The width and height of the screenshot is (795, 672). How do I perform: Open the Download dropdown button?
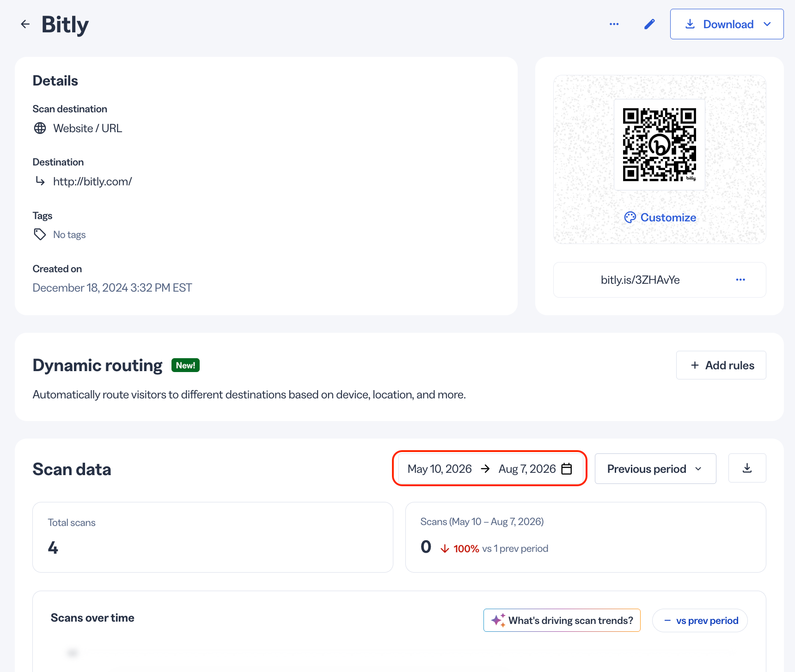pos(727,24)
